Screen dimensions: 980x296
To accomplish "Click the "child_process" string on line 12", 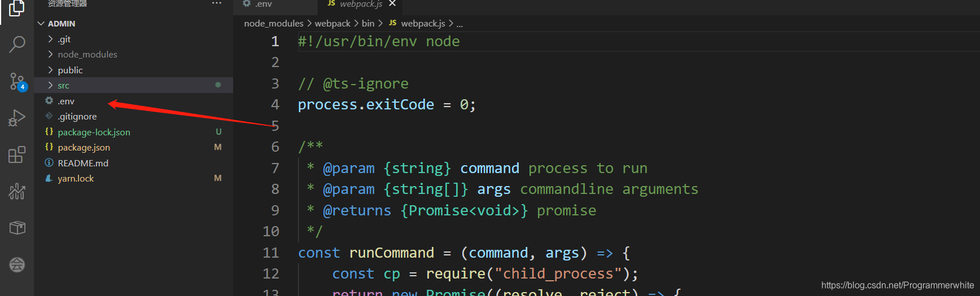I will [x=558, y=273].
